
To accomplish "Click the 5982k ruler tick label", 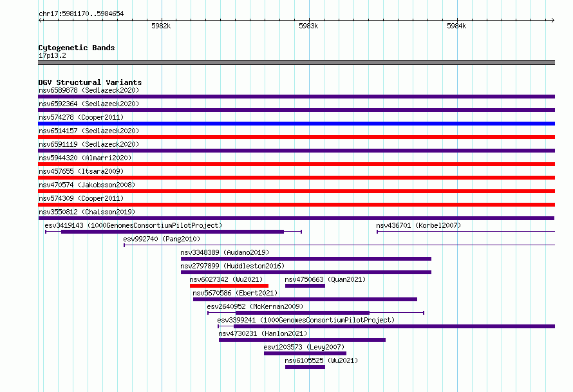I will (161, 26).
